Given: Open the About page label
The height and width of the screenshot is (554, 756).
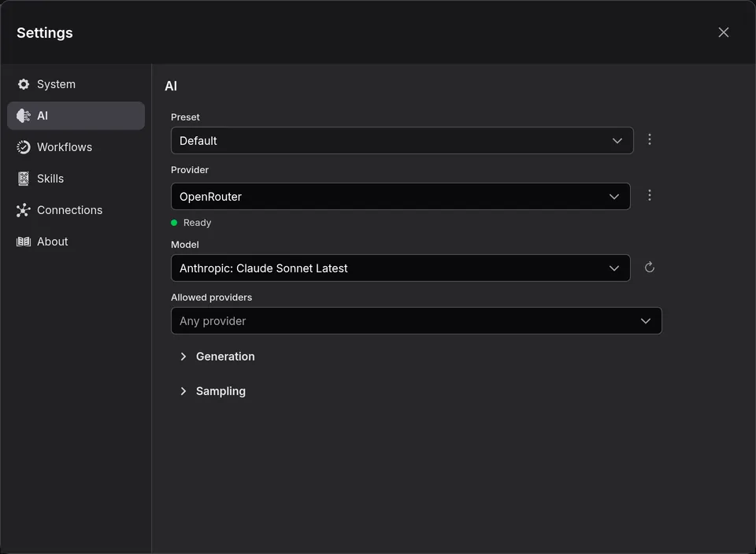Looking at the screenshot, I should click(x=53, y=242).
